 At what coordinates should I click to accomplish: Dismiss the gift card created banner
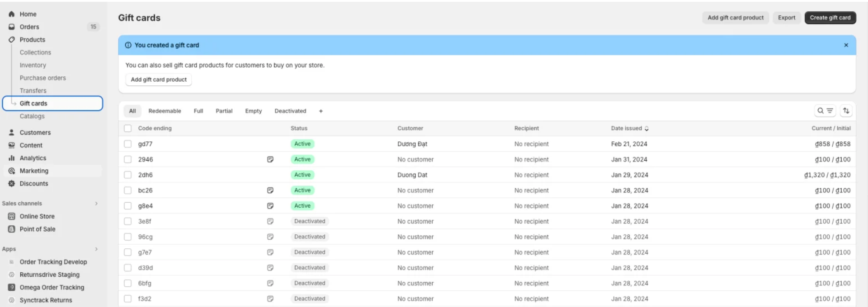click(846, 45)
